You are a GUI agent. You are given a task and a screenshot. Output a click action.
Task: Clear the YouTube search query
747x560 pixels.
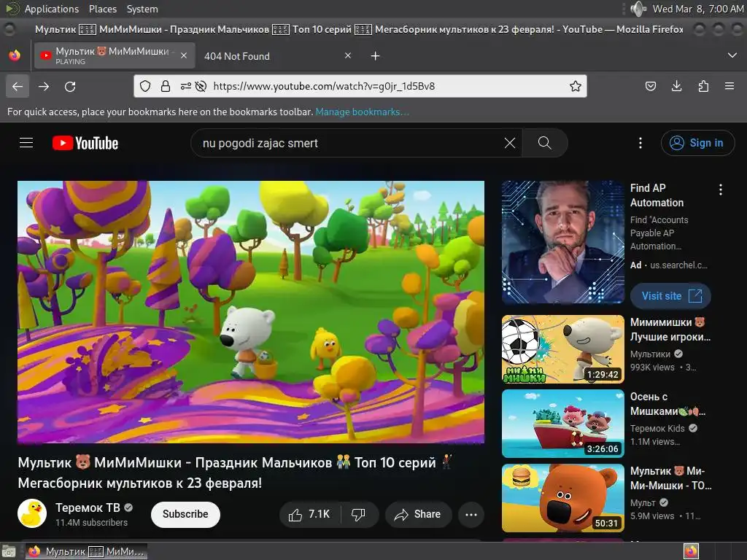pyautogui.click(x=509, y=143)
